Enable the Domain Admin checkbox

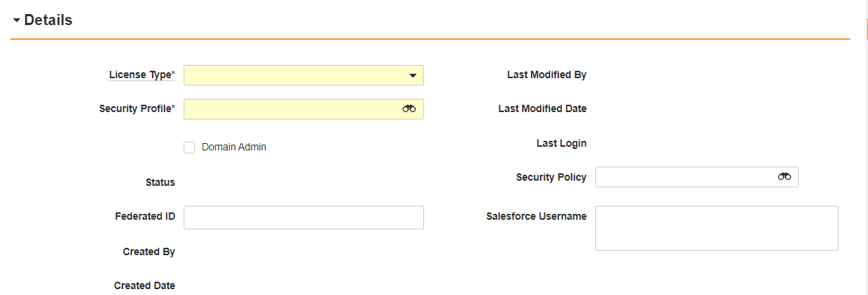click(x=190, y=147)
